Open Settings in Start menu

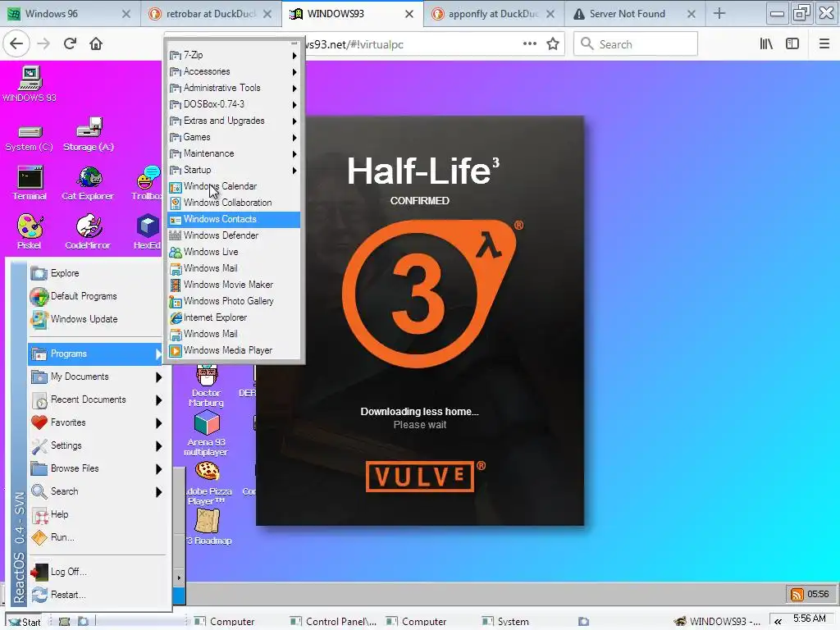(95, 445)
